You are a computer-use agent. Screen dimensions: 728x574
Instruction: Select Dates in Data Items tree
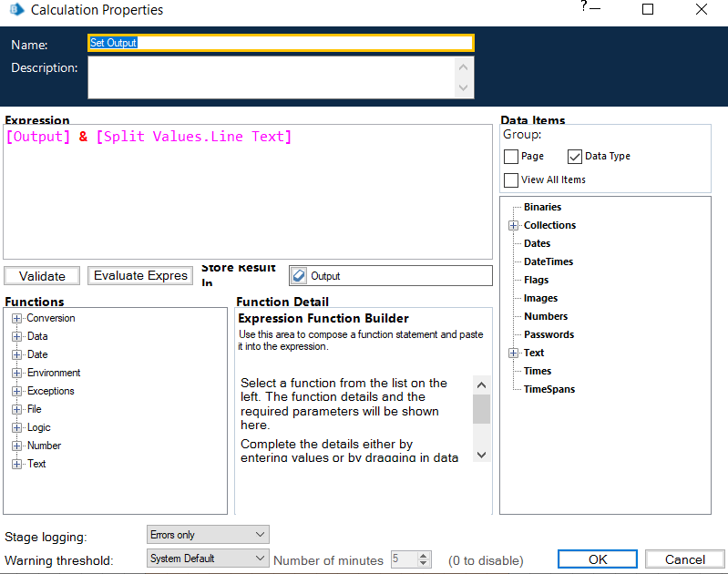pos(537,243)
